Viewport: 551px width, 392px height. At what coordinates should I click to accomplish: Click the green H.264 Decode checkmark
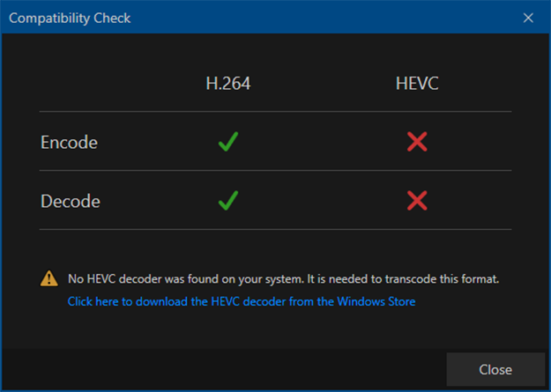click(x=228, y=201)
